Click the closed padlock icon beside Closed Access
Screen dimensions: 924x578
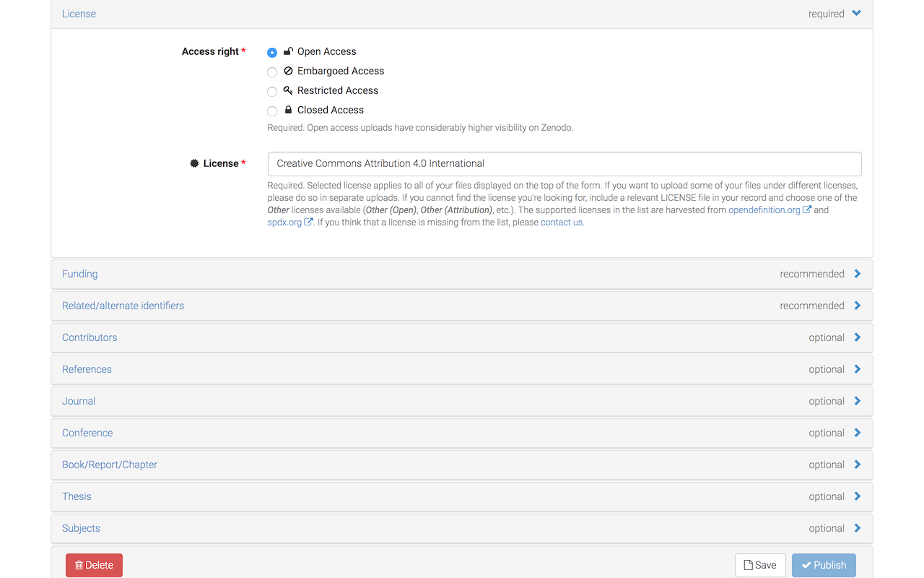288,110
